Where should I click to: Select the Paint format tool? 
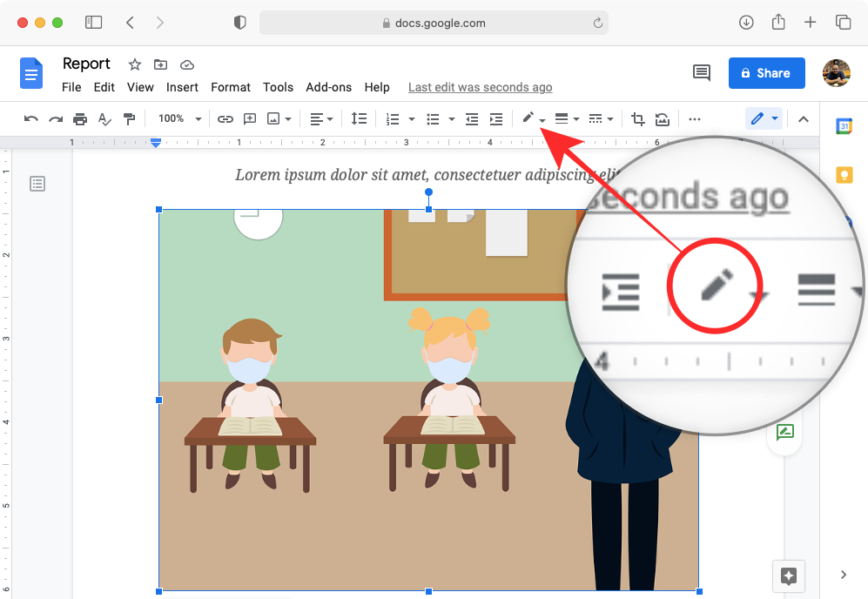point(129,118)
